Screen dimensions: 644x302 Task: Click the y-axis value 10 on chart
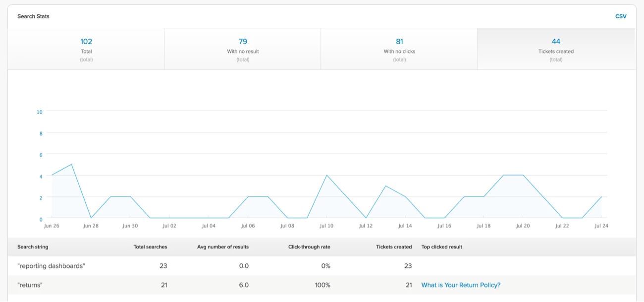40,112
